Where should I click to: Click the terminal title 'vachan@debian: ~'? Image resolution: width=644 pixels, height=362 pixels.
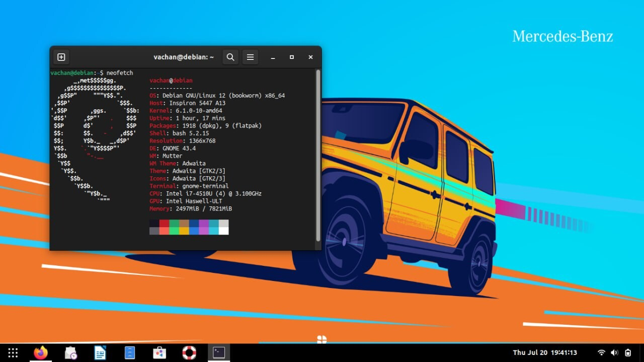184,57
